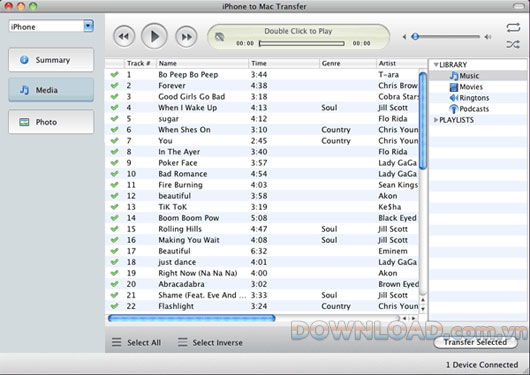
Task: Click the Music library note icon
Action: coord(454,76)
